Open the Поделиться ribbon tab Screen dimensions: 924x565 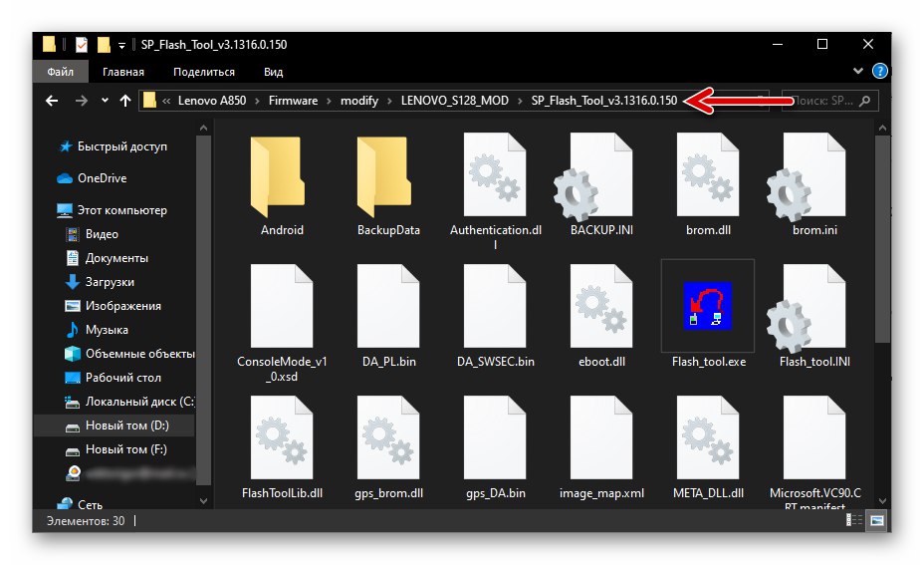point(204,72)
